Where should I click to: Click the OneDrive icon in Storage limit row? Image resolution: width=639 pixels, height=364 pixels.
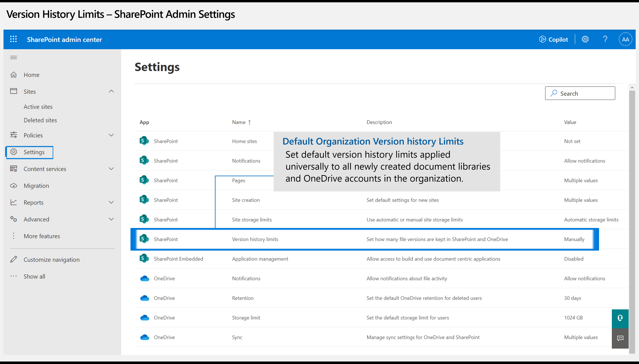[x=145, y=317]
